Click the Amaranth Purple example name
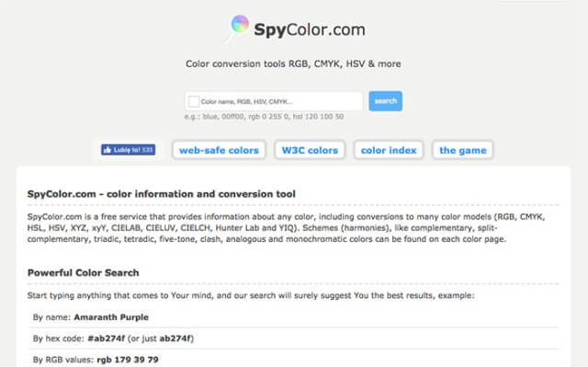Screen dimensions: 588x367 coord(111,317)
